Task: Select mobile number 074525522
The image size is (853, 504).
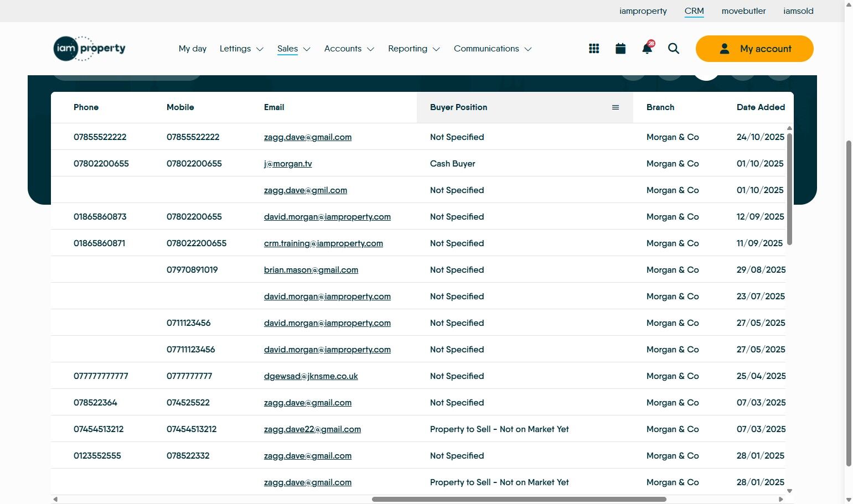Action: [x=188, y=403]
